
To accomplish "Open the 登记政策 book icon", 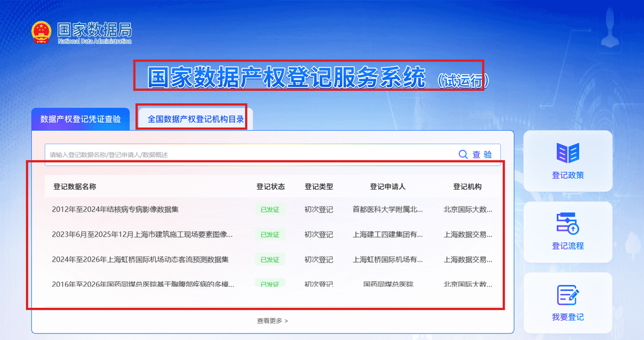I will click(568, 153).
